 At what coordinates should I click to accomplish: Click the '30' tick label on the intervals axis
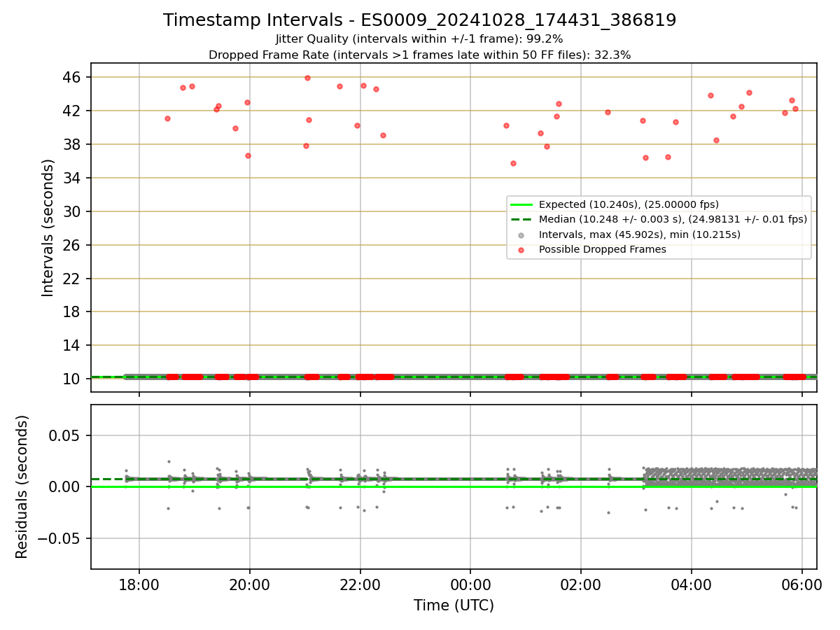click(x=73, y=211)
